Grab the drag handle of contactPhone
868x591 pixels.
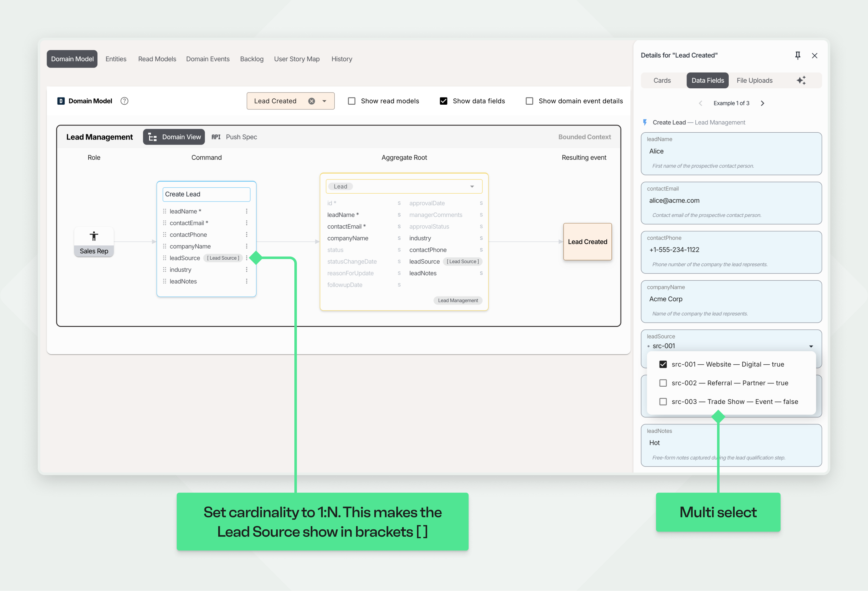point(164,235)
